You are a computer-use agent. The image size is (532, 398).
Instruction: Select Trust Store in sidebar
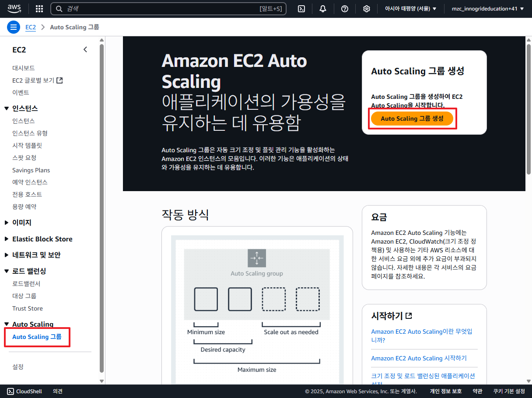(28, 308)
